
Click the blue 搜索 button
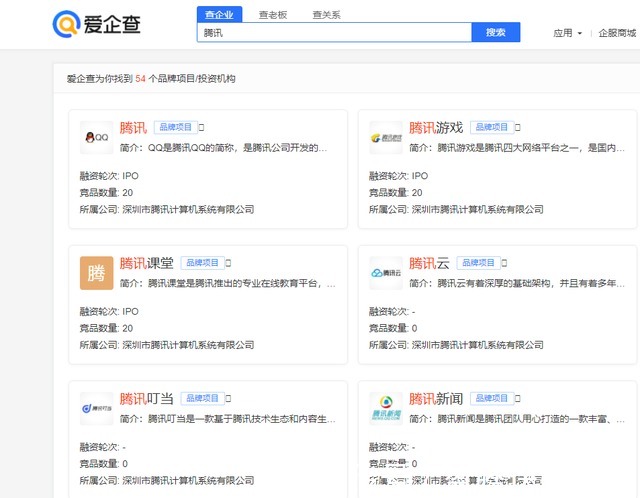pyautogui.click(x=496, y=32)
